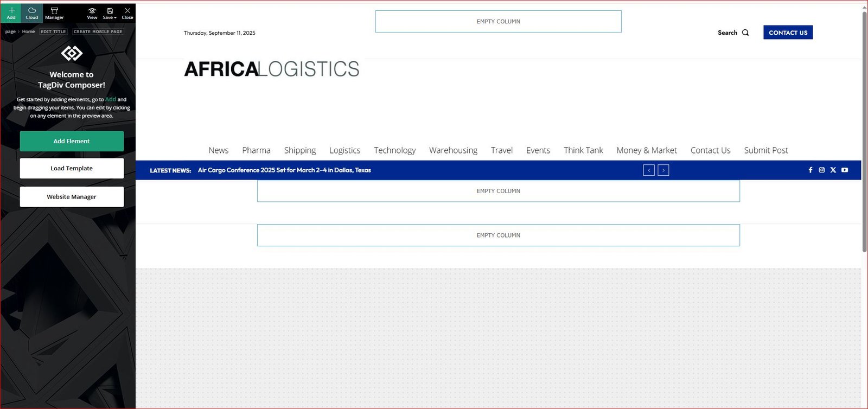
Task: Open the Website Manager button
Action: 72,197
